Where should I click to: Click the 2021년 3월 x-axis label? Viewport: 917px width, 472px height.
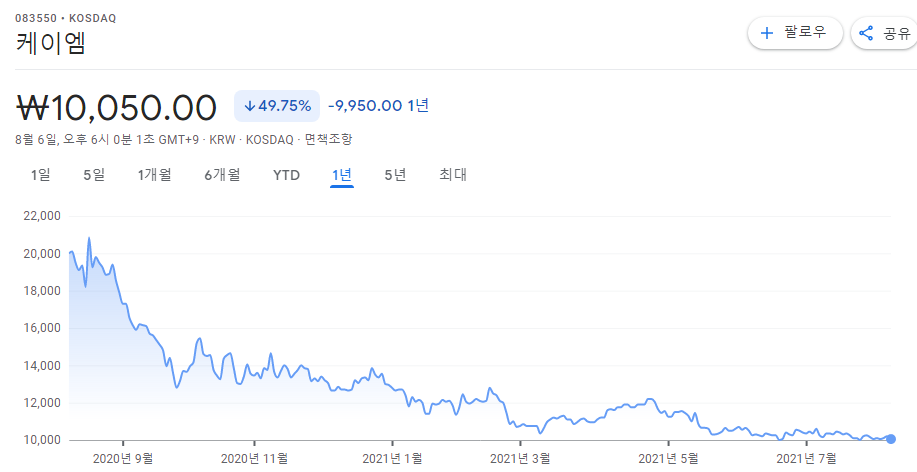(519, 459)
